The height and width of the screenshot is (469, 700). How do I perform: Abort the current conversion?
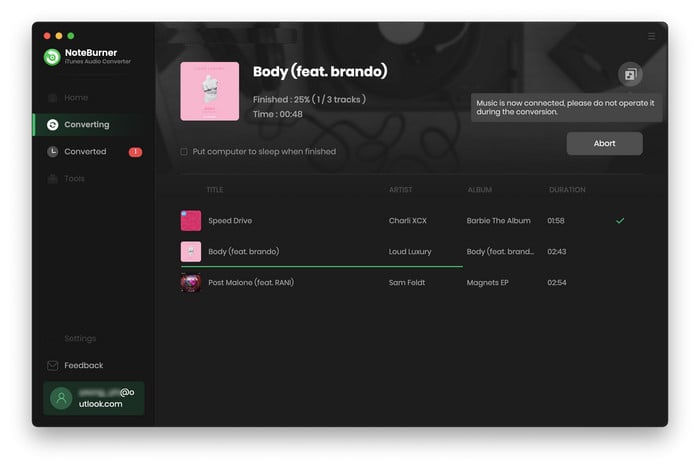click(604, 144)
